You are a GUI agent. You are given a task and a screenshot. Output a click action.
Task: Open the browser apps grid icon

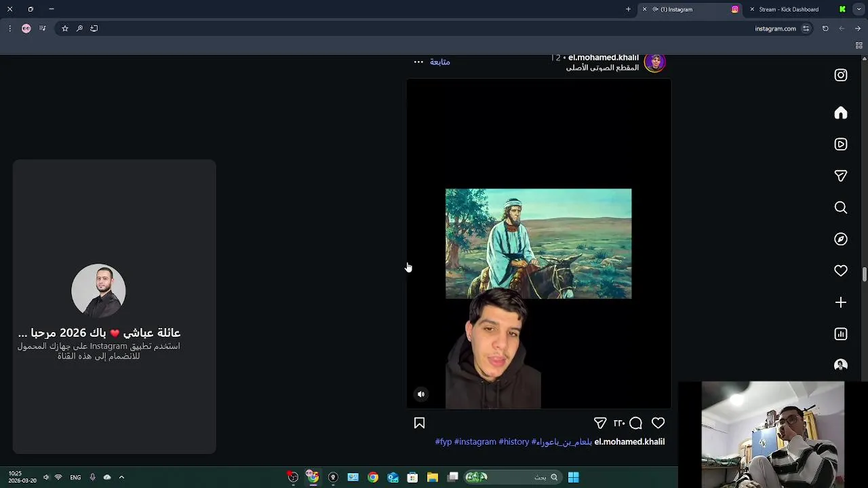(x=859, y=45)
